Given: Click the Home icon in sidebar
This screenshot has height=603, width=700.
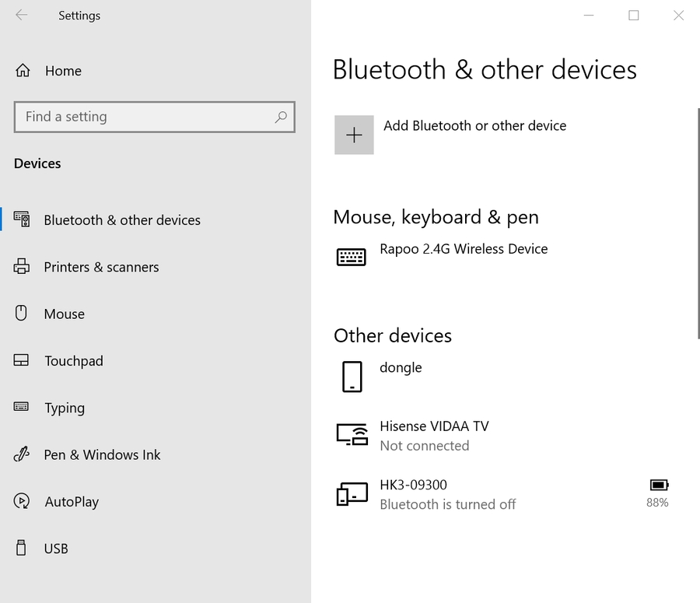Looking at the screenshot, I should point(23,71).
